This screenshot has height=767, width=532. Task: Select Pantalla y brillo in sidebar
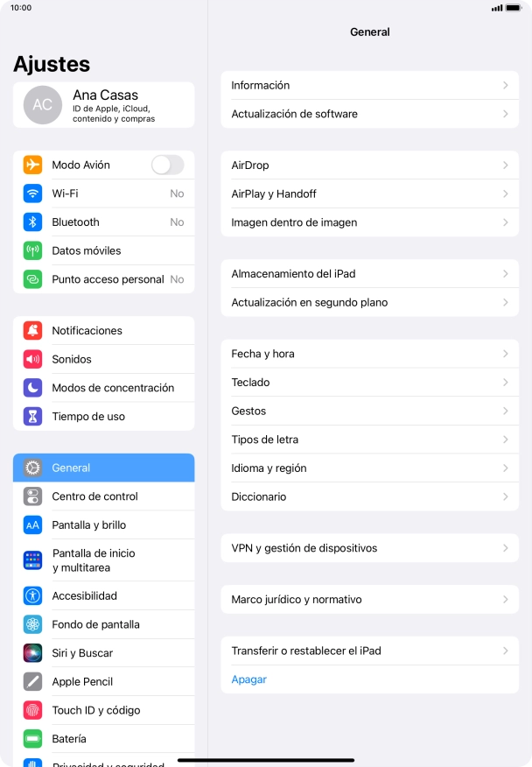103,524
